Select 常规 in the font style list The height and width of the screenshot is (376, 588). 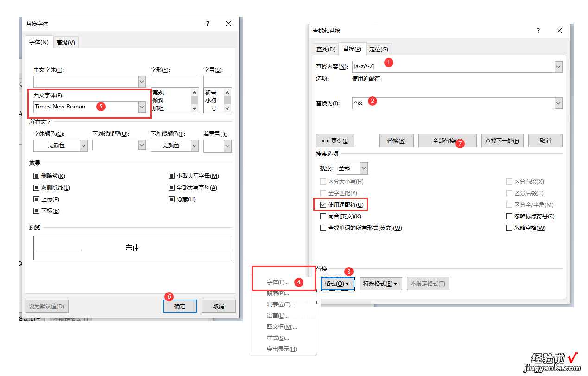(158, 93)
